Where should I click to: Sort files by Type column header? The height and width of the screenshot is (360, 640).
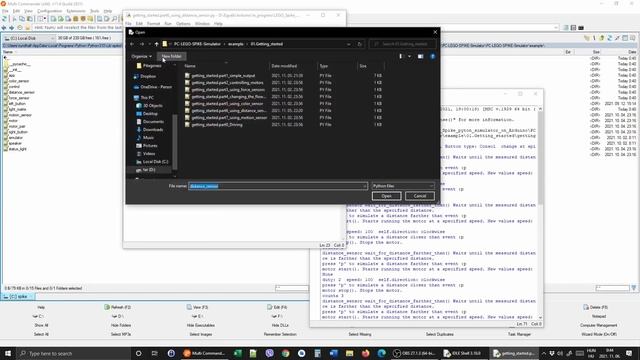click(324, 66)
